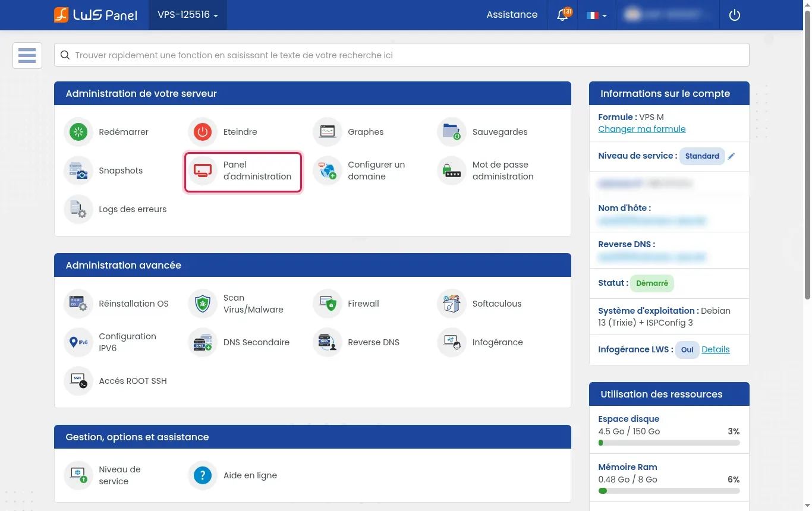Click the red Eteindre power icon
Screen dimensions: 812x511
point(203,132)
